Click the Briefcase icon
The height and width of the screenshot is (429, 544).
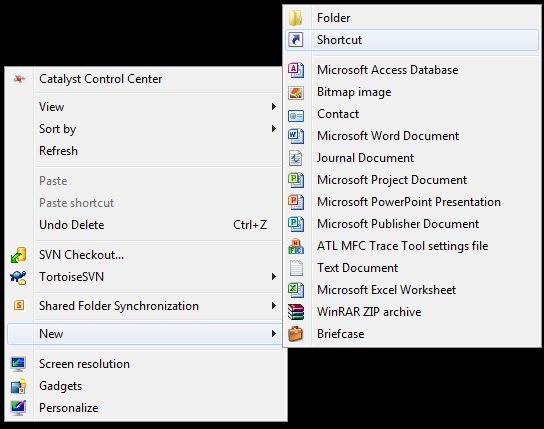pyautogui.click(x=296, y=334)
